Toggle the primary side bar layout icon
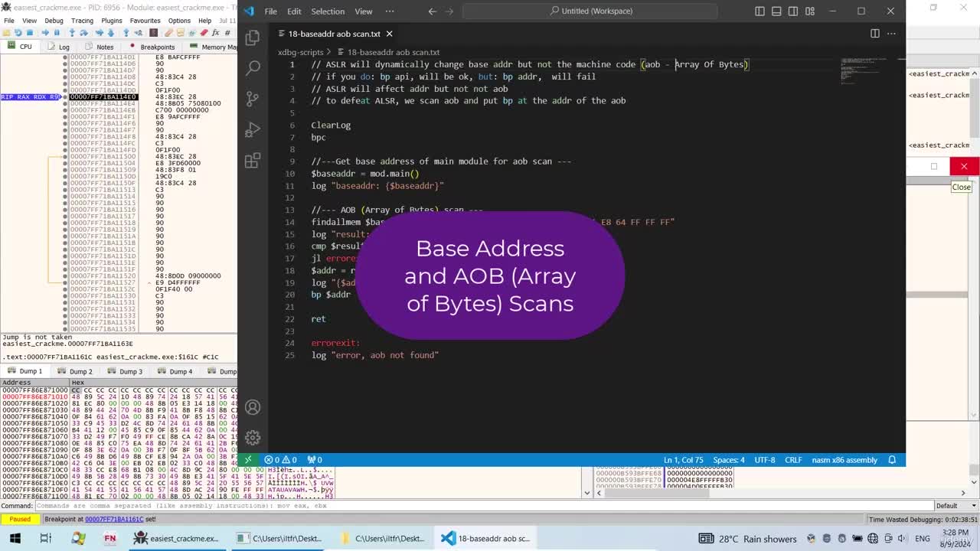The image size is (980, 551). click(759, 11)
